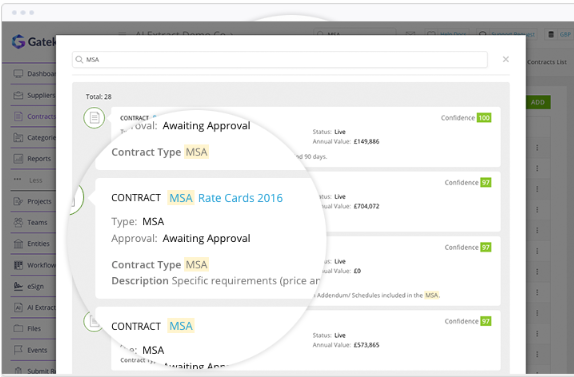Open the Suppliers sidebar icon
The image size is (574, 377).
[18, 95]
